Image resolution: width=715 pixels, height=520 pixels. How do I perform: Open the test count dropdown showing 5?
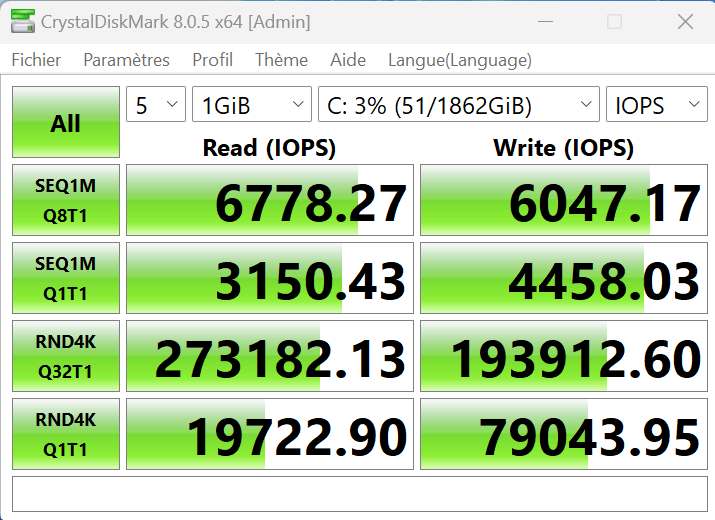[156, 104]
